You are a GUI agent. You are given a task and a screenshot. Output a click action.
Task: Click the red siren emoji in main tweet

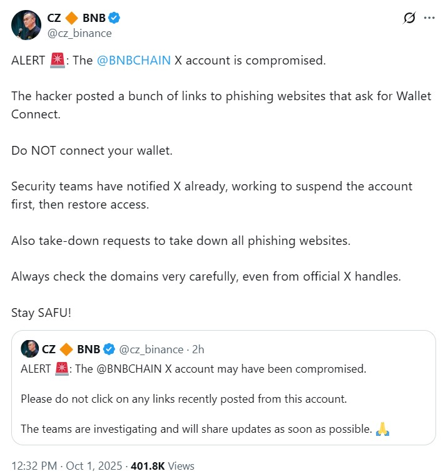tap(58, 61)
